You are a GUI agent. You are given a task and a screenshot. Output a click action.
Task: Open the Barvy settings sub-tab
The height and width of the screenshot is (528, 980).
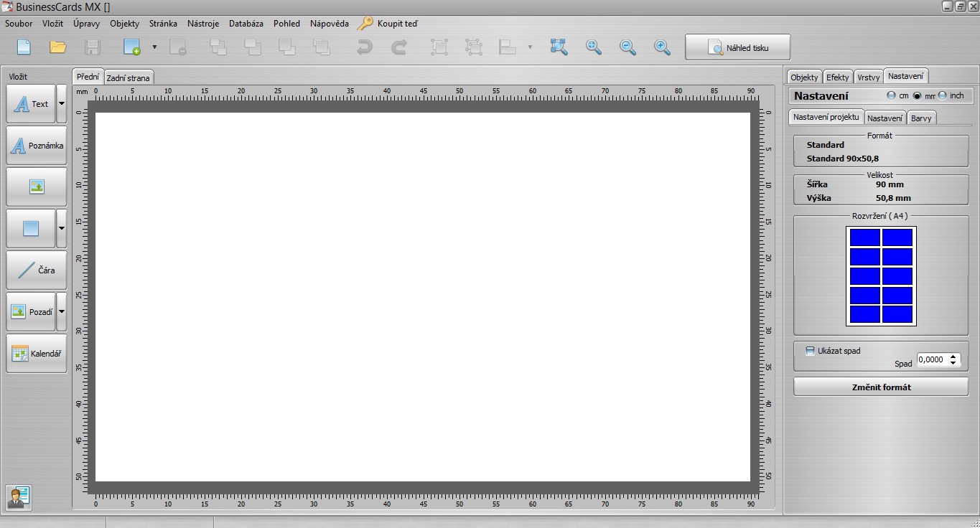tap(921, 118)
